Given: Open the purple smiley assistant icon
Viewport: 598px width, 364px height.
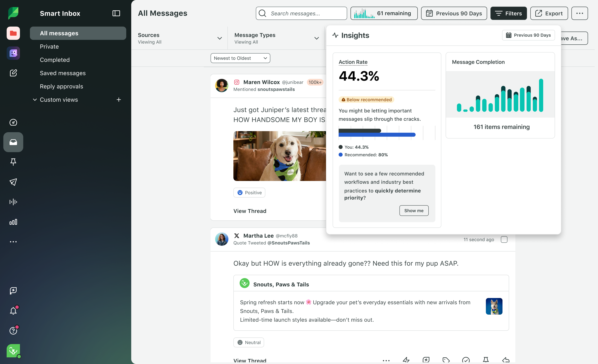Looking at the screenshot, I should pos(13,53).
